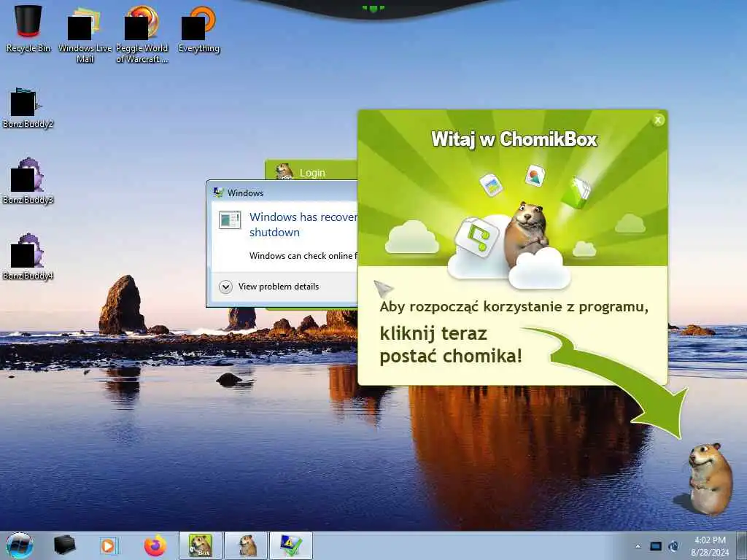This screenshot has width=747, height=560.
Task: Click the kliknij teraz postać chomika text
Action: pyautogui.click(x=451, y=345)
